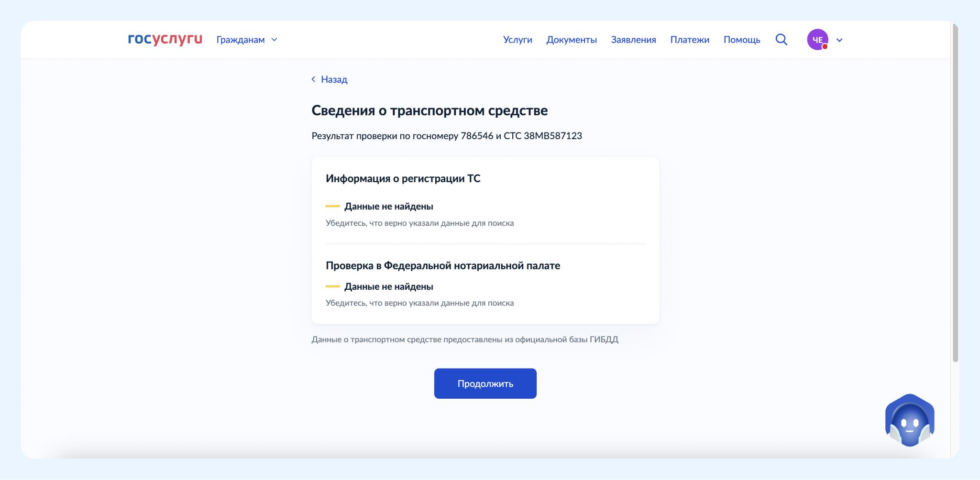Go to Документы section
The image size is (980, 480).
pyautogui.click(x=571, y=40)
